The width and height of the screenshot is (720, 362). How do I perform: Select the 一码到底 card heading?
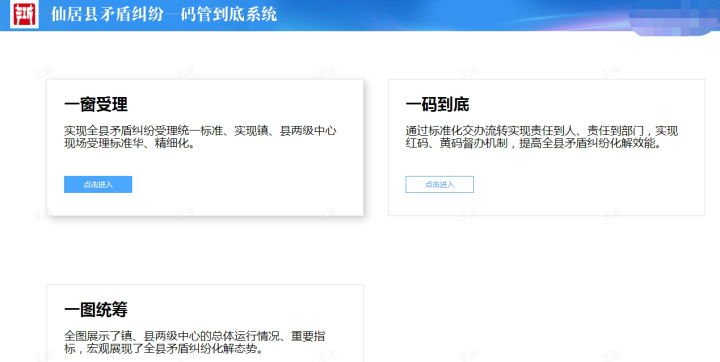(438, 104)
